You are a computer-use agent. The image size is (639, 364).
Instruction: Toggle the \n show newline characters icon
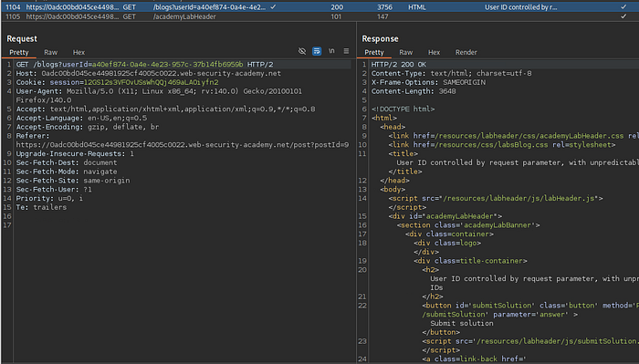pos(331,51)
